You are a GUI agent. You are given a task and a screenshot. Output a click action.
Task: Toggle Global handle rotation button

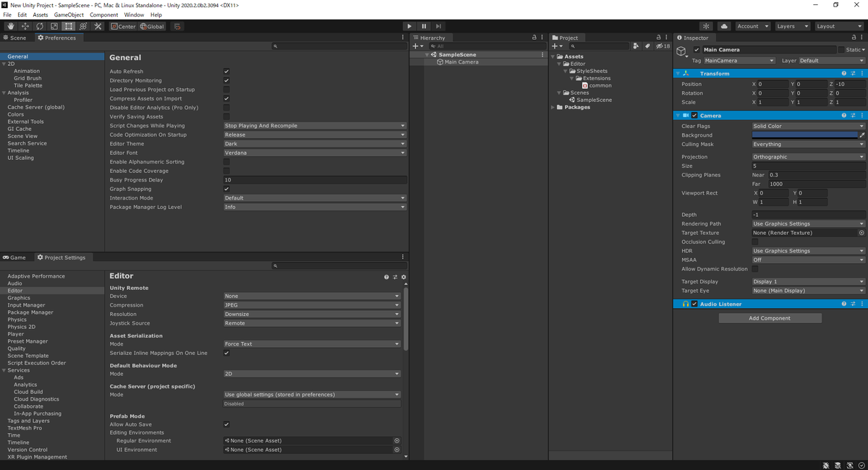[x=152, y=26]
